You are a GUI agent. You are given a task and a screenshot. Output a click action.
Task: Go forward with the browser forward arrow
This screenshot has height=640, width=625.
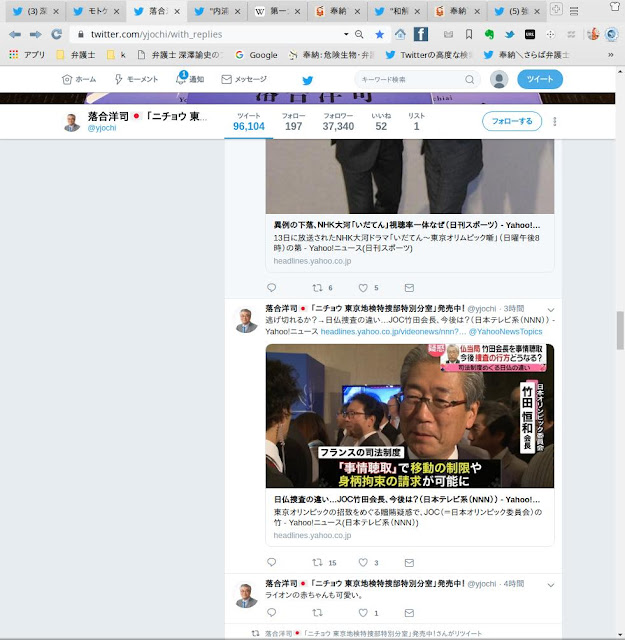[36, 35]
